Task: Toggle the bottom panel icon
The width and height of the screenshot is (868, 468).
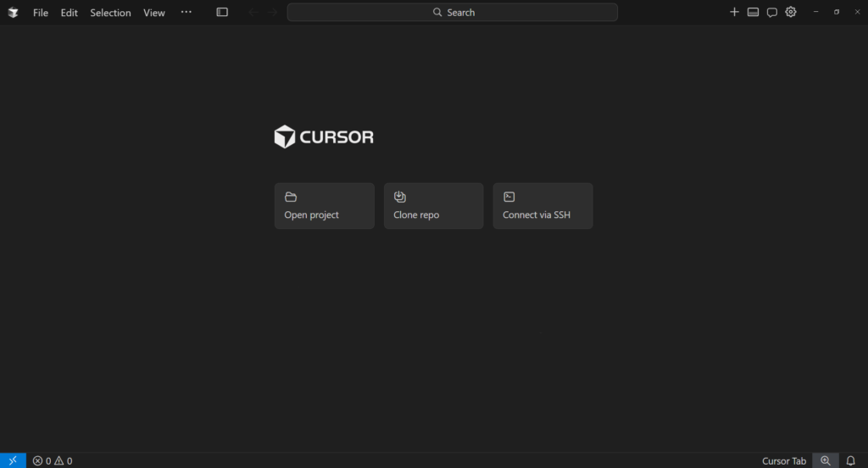Action: 753,12
